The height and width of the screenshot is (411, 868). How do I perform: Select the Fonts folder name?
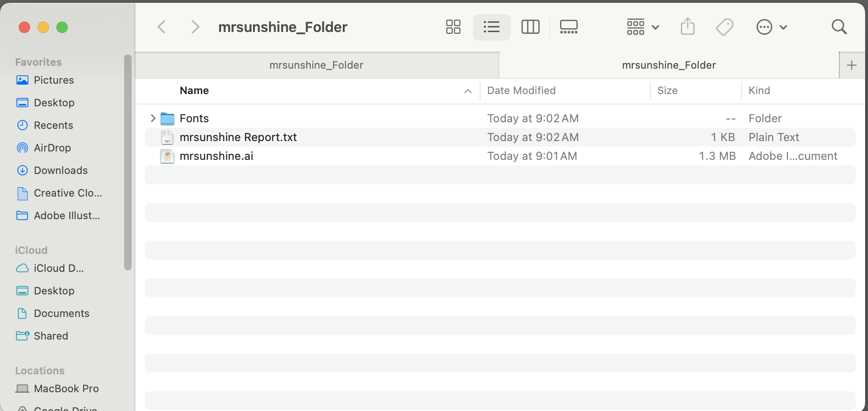click(x=194, y=118)
